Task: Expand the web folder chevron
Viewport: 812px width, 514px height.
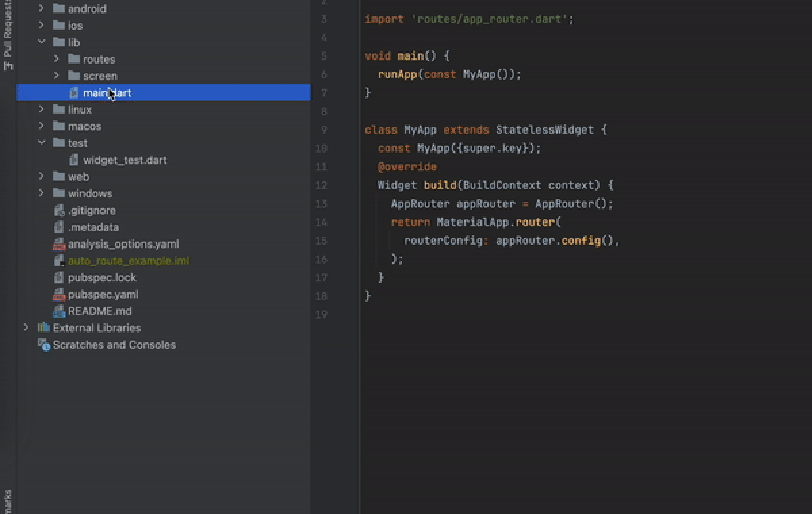Action: coord(41,177)
